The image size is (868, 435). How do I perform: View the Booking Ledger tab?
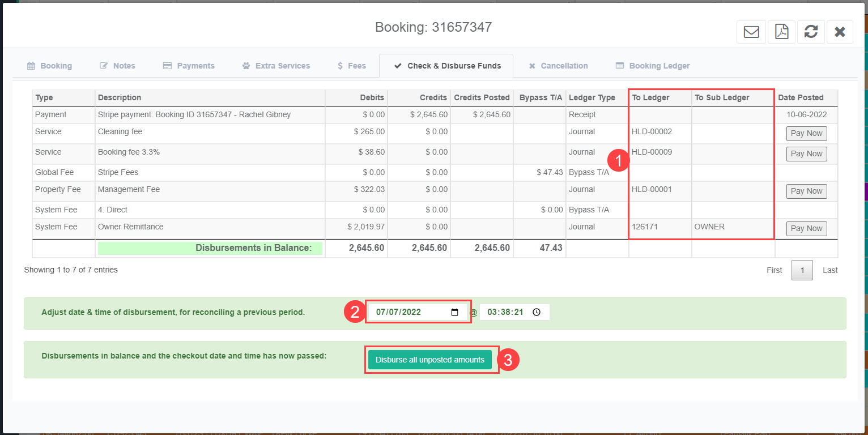tap(652, 66)
